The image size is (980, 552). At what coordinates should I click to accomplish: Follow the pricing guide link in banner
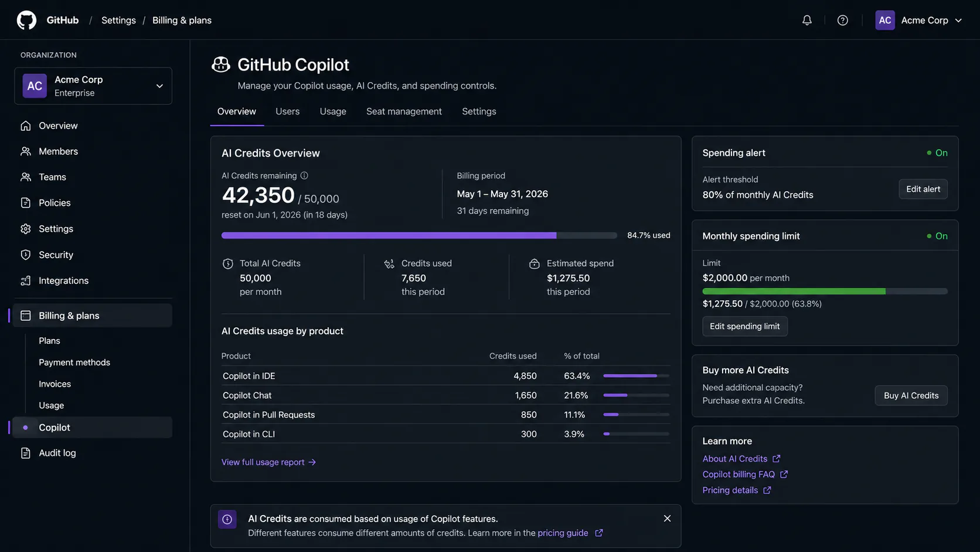[563, 533]
